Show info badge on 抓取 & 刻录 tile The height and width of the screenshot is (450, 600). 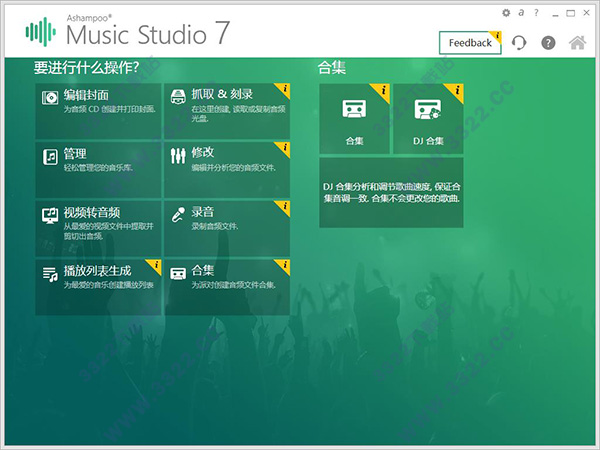click(x=284, y=90)
